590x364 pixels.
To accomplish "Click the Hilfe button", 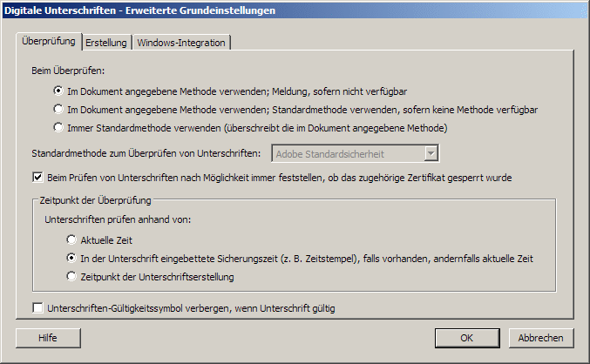I will tap(48, 338).
